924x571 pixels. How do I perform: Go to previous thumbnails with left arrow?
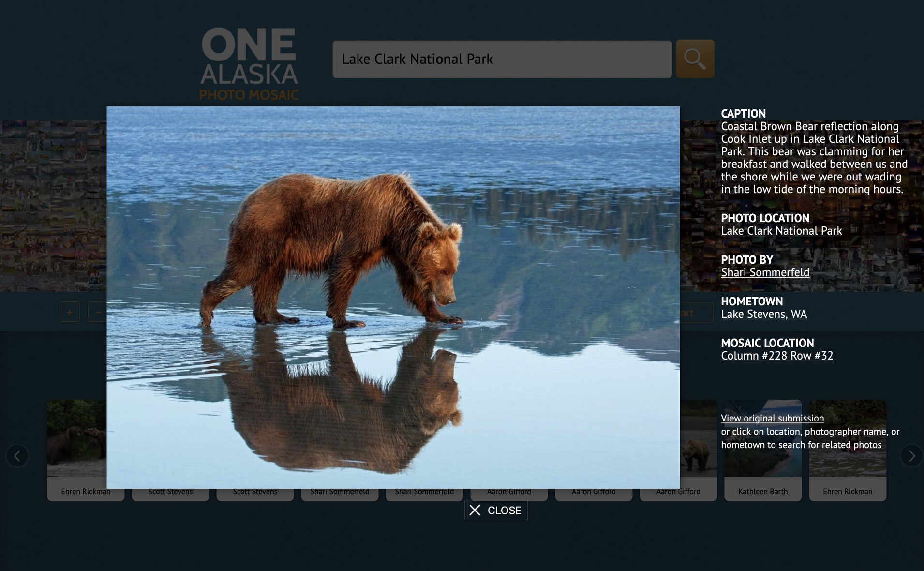coord(17,456)
